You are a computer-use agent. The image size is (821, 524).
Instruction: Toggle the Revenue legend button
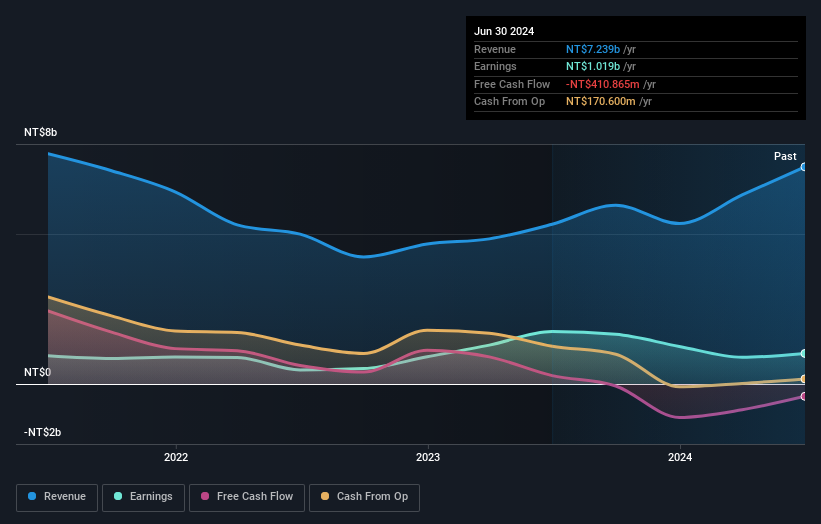(57, 497)
